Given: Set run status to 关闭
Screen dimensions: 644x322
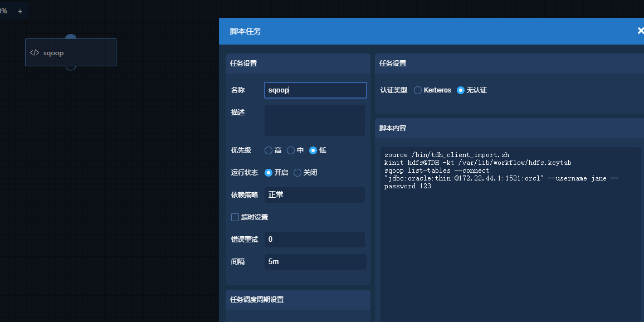Looking at the screenshot, I should [297, 173].
